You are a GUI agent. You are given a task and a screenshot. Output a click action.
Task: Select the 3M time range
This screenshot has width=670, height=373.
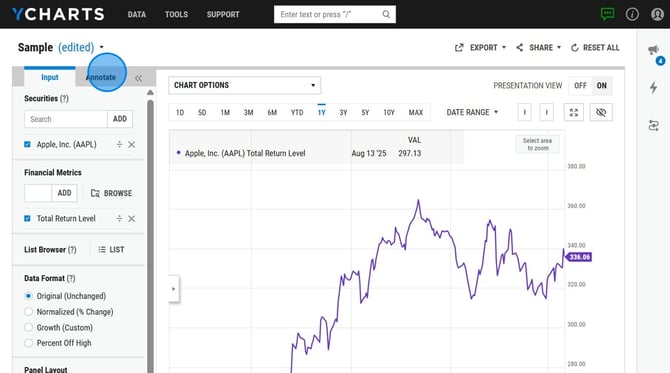tap(248, 112)
